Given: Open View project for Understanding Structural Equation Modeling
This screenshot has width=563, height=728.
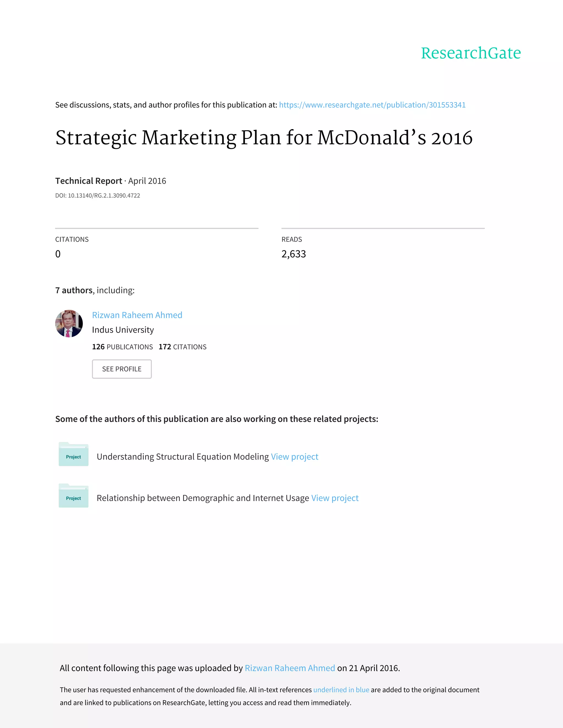Looking at the screenshot, I should point(294,457).
